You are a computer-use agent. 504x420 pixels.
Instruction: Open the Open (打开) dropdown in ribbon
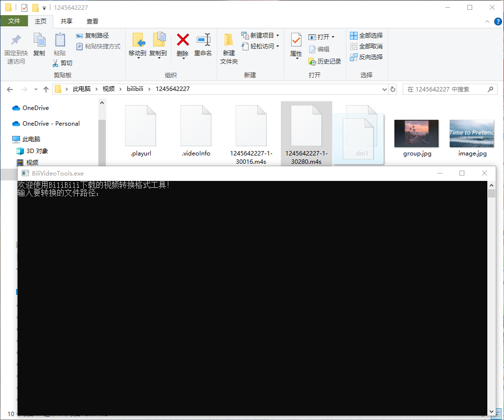coord(321,37)
